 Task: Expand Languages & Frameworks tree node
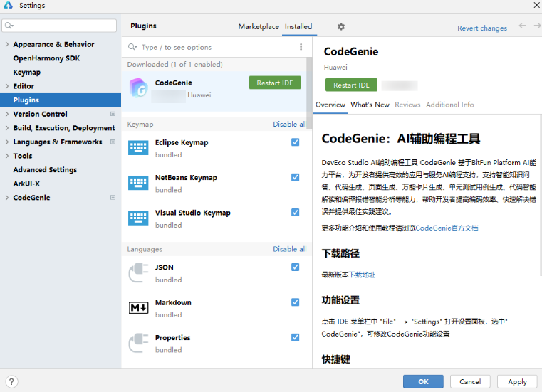[x=7, y=142]
